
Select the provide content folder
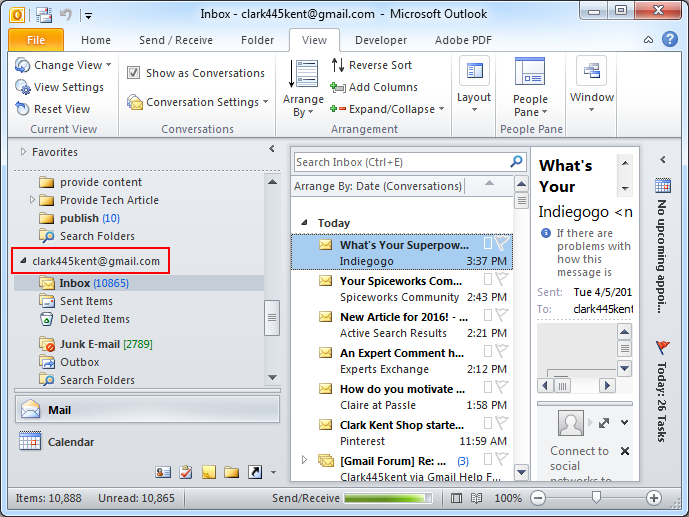(101, 182)
